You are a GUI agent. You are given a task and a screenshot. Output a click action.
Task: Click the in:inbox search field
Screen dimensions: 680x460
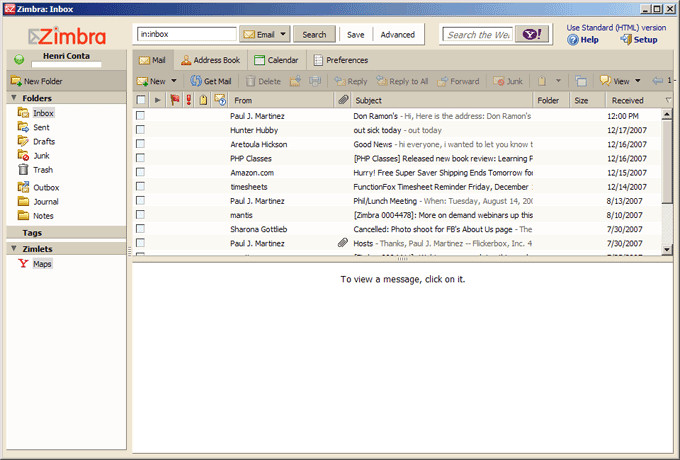coord(187,34)
